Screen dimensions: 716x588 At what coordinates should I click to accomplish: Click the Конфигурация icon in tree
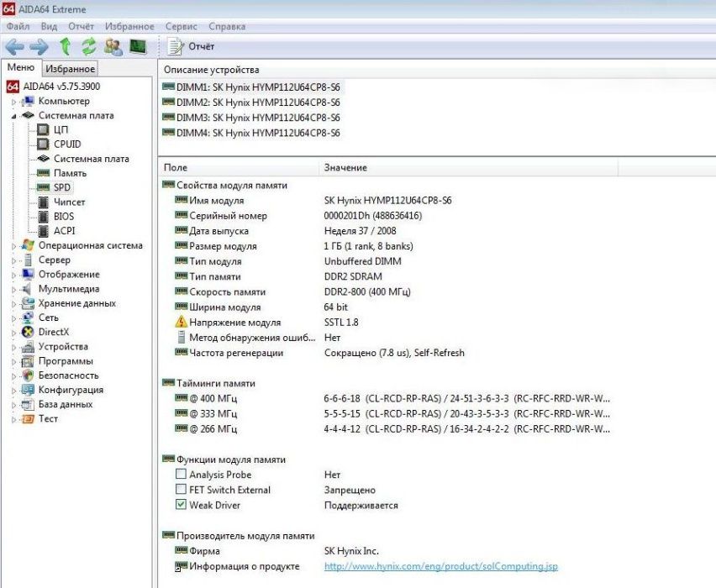point(28,390)
